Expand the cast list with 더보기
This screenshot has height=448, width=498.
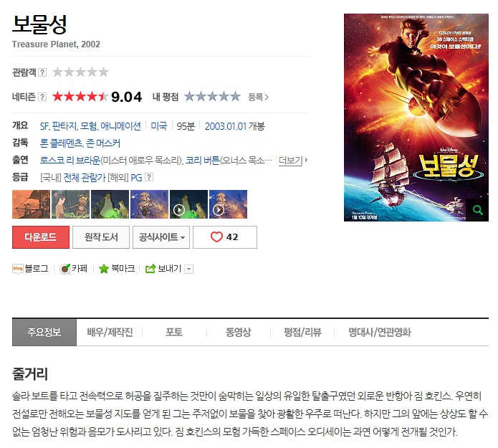(293, 160)
